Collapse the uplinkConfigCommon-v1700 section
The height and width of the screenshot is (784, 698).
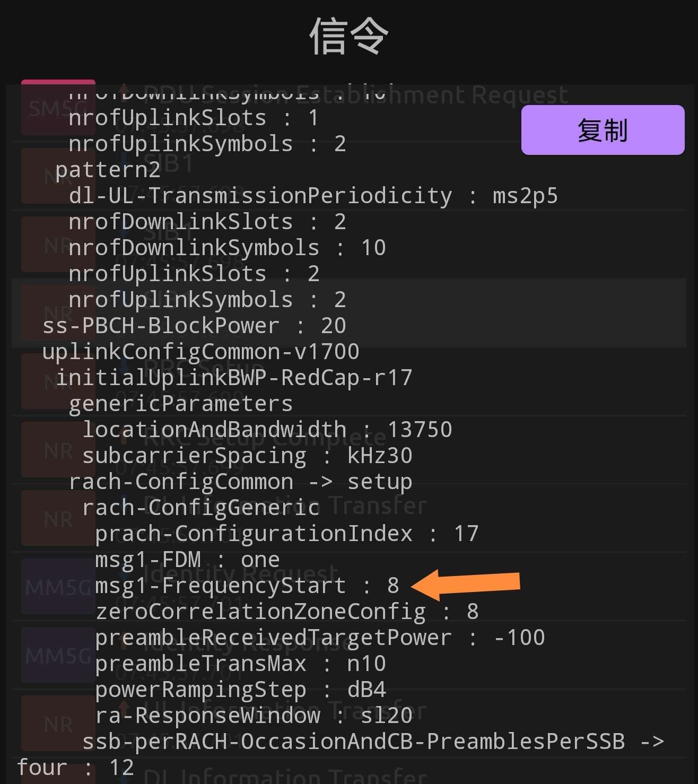(x=200, y=352)
